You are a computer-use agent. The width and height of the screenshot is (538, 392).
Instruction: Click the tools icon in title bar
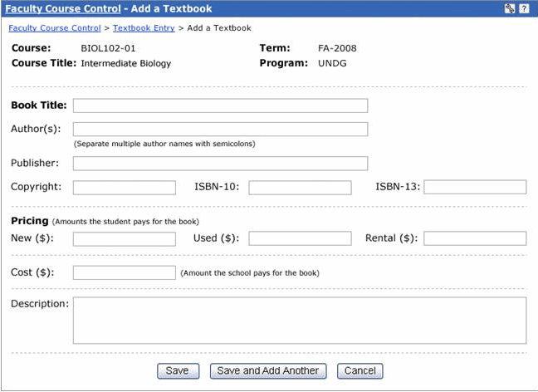pos(510,8)
